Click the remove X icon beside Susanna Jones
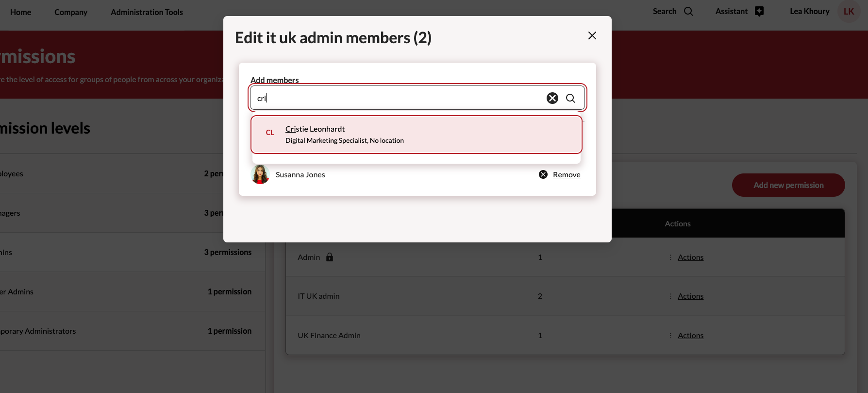Image resolution: width=868 pixels, height=393 pixels. tap(543, 174)
